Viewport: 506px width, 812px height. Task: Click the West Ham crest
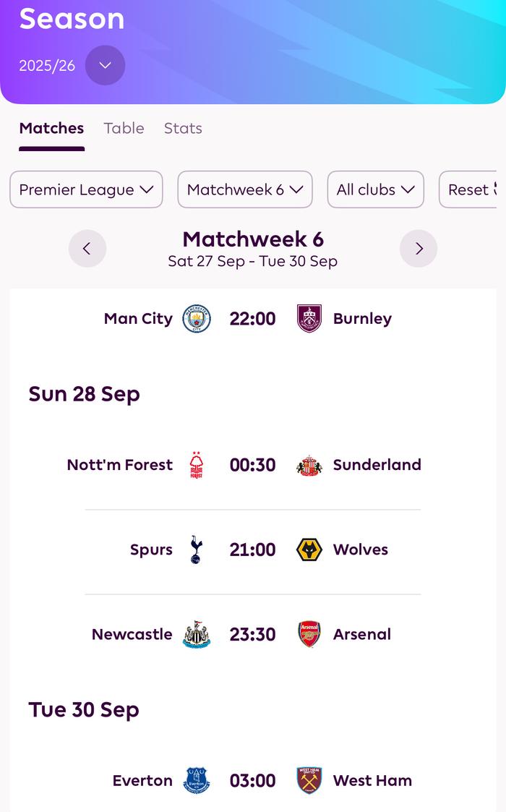pyautogui.click(x=309, y=781)
